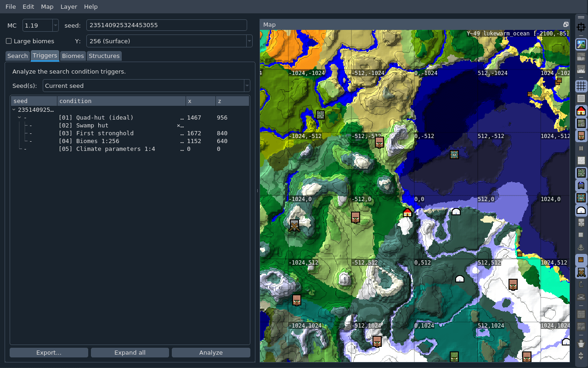Toggle ancient city layer icon
The width and height of the screenshot is (588, 368).
581,297
